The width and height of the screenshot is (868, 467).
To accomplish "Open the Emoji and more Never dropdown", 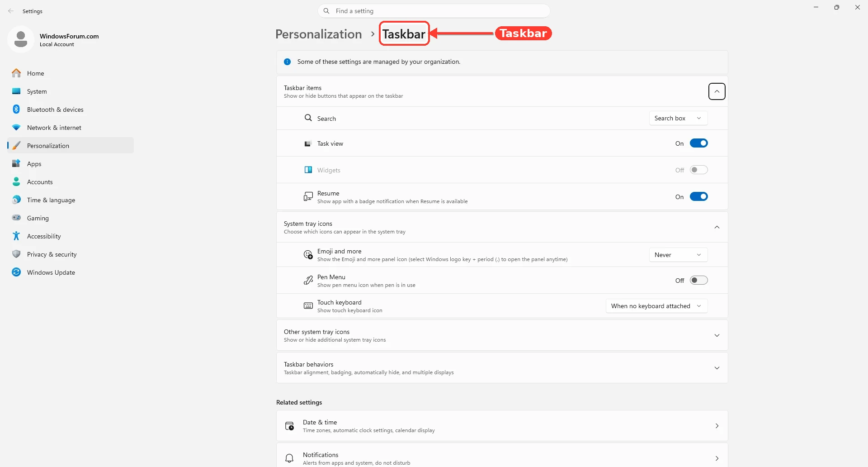I will point(678,255).
